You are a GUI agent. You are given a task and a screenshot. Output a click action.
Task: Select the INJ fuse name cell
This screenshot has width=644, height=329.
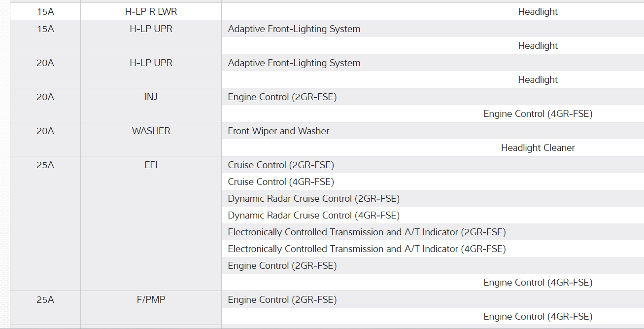[x=151, y=97]
